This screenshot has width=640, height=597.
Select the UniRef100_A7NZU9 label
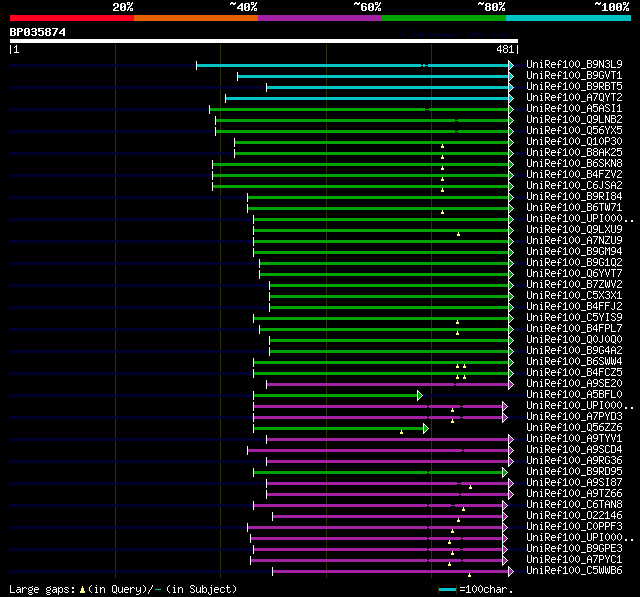tap(574, 241)
